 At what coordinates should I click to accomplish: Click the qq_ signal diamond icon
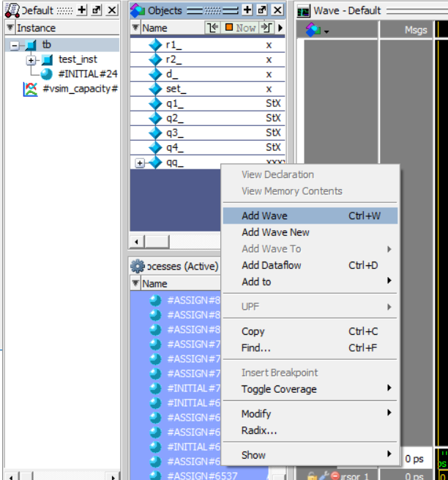pyautogui.click(x=155, y=162)
